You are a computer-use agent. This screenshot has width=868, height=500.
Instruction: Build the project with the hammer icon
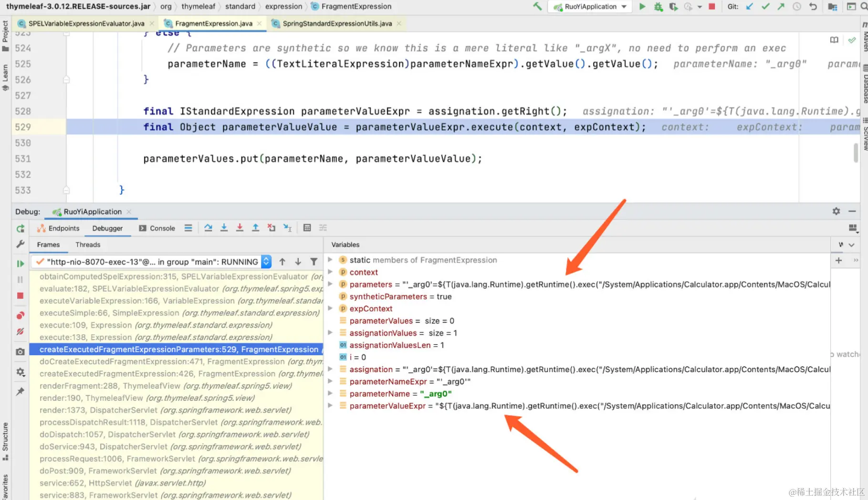(x=537, y=6)
